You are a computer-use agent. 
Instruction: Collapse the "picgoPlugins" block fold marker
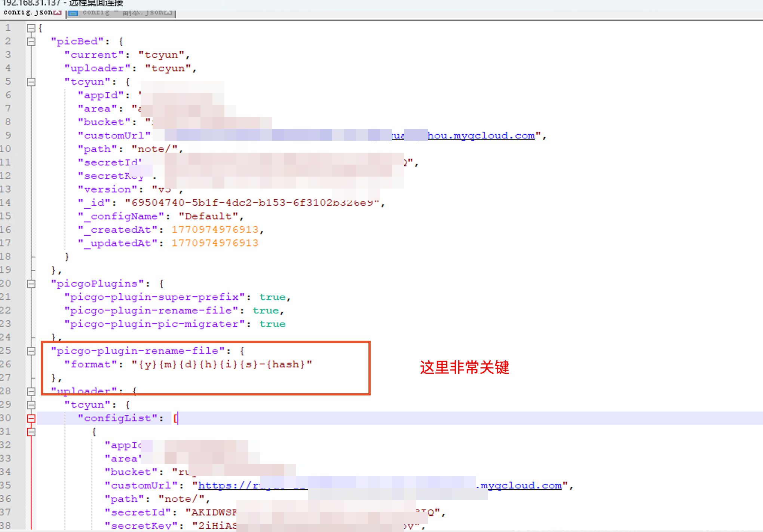tap(31, 284)
